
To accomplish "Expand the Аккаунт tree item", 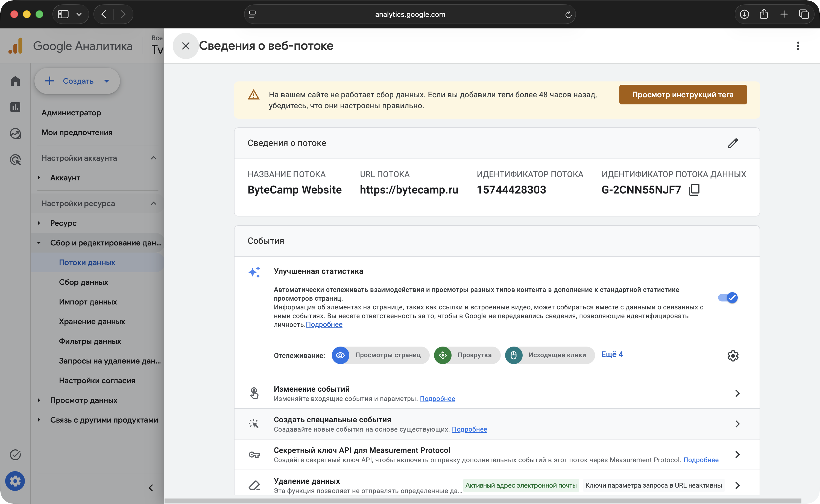I will pyautogui.click(x=39, y=178).
